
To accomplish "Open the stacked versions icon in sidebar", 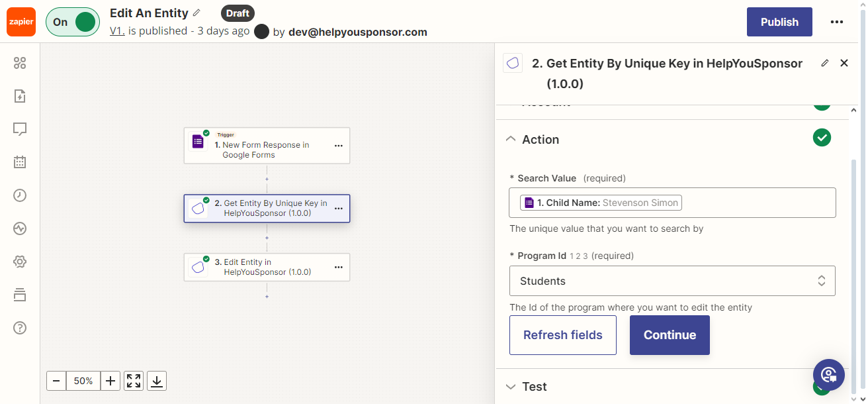I will click(20, 295).
